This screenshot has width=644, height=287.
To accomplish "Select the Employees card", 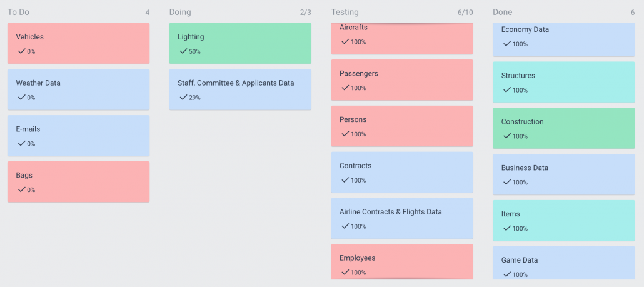I will coord(402,261).
